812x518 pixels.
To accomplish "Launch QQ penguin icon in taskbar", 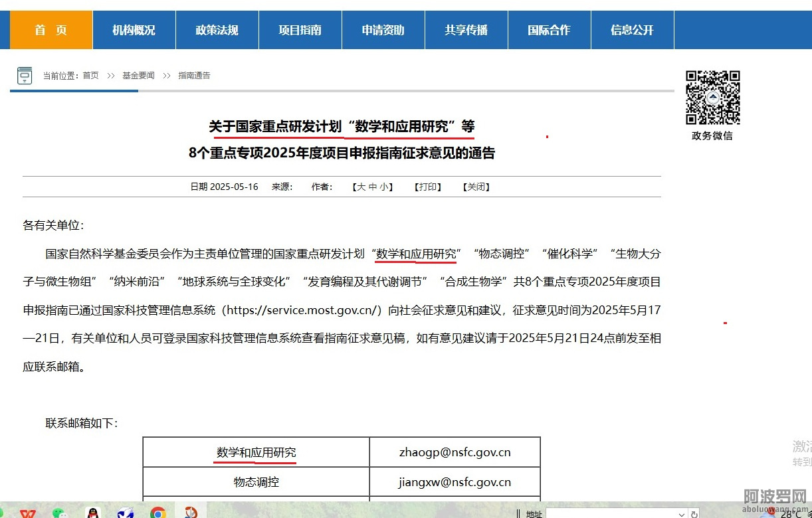I will coord(93,513).
